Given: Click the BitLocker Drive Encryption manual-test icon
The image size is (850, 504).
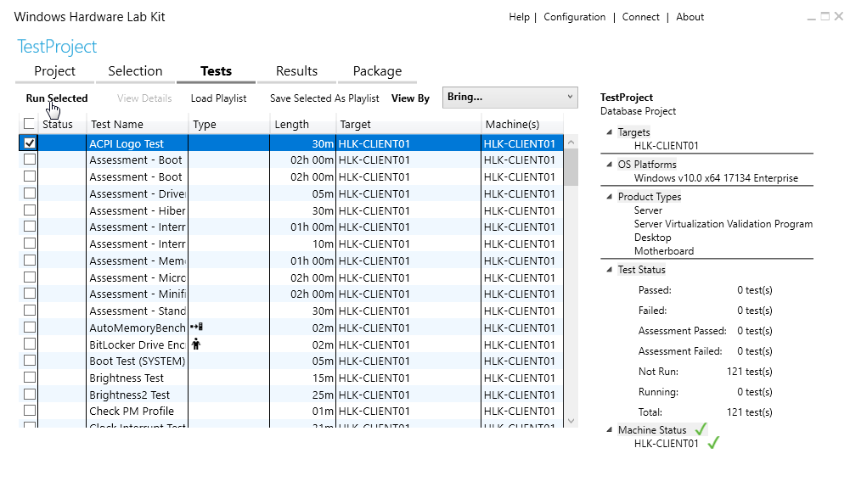Looking at the screenshot, I should click(195, 344).
